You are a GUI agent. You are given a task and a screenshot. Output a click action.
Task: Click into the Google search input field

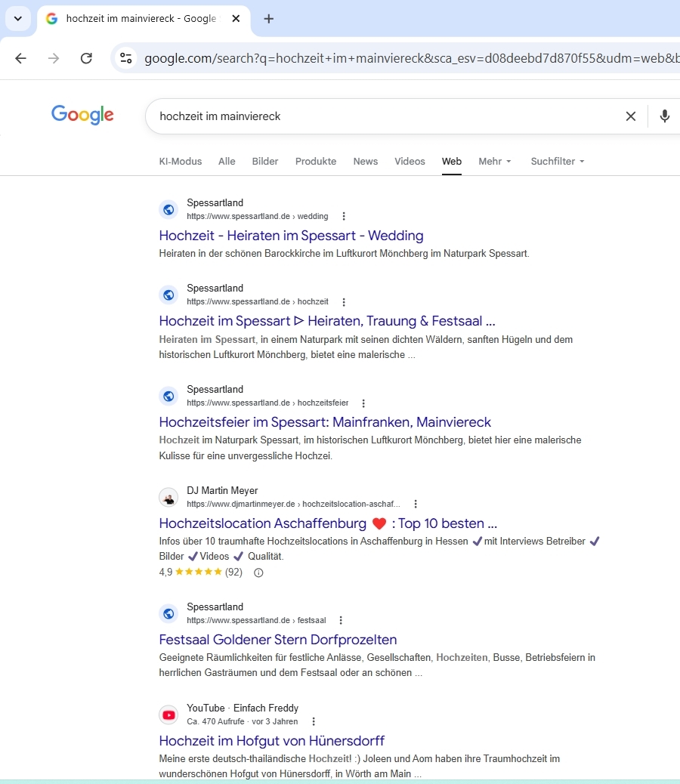378,116
